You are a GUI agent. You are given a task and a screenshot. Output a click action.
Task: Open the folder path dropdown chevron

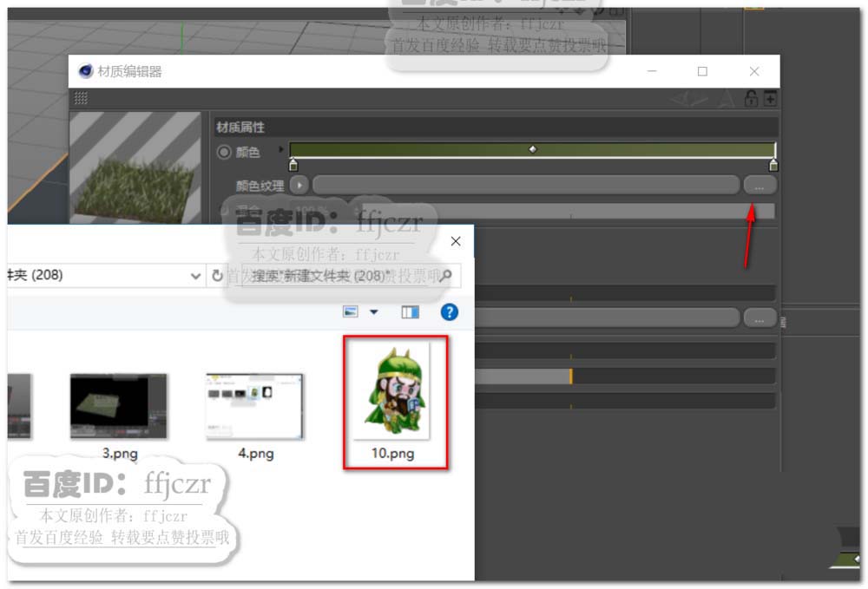(x=195, y=276)
